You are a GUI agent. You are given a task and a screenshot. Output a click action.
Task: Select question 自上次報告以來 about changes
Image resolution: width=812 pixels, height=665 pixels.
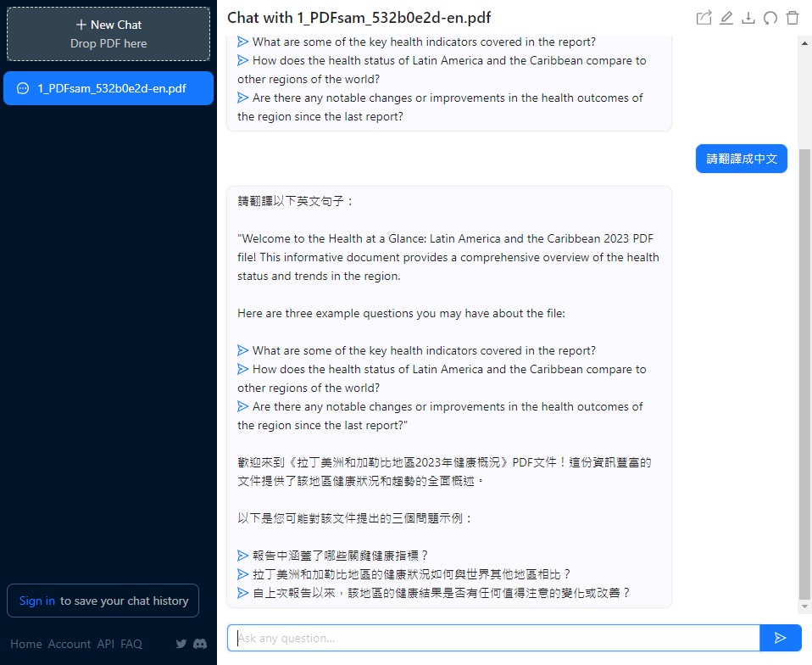pos(442,593)
